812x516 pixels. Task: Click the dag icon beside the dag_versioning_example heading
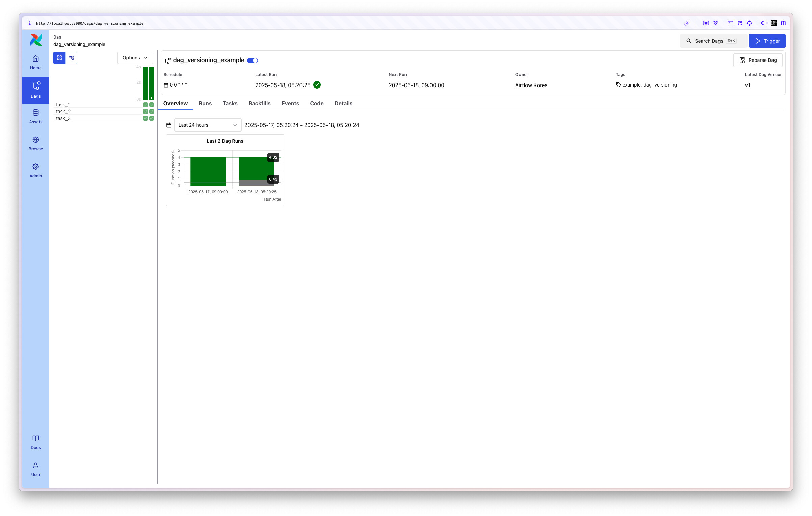[167, 61]
